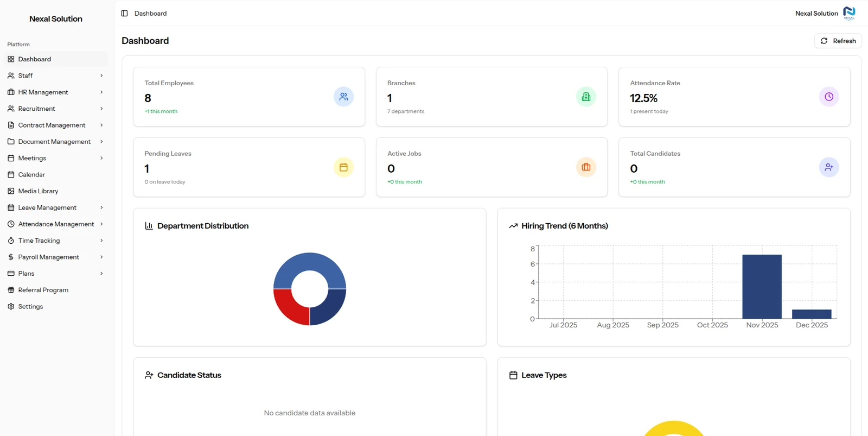
Task: Click the yellow Leave Types chart arc
Action: coord(674,427)
